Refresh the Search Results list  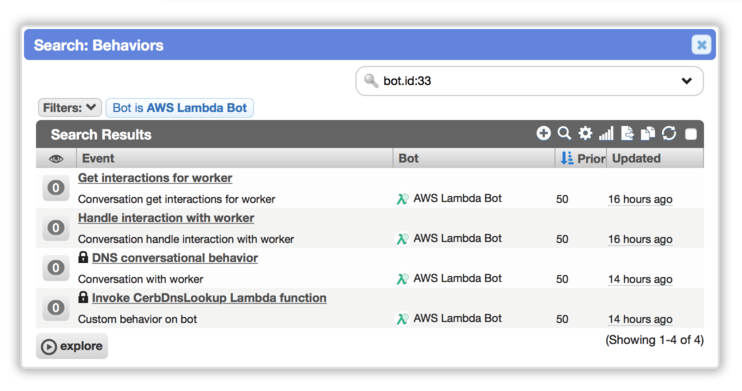pos(669,133)
